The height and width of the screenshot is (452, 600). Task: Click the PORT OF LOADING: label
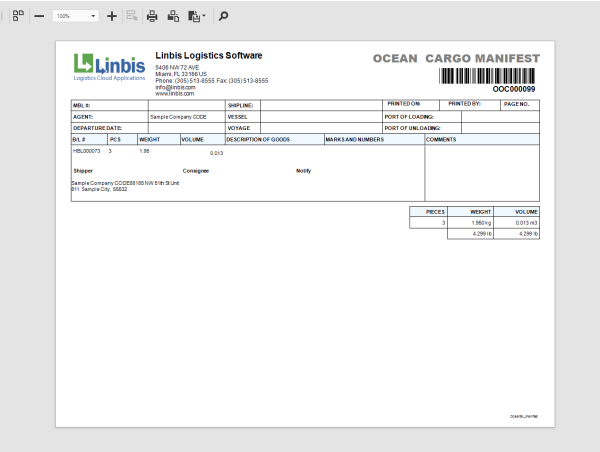tap(409, 117)
